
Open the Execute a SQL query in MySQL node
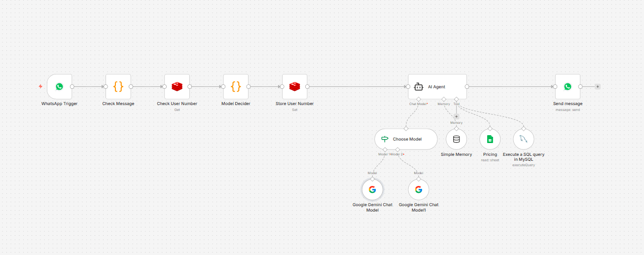pos(523,139)
